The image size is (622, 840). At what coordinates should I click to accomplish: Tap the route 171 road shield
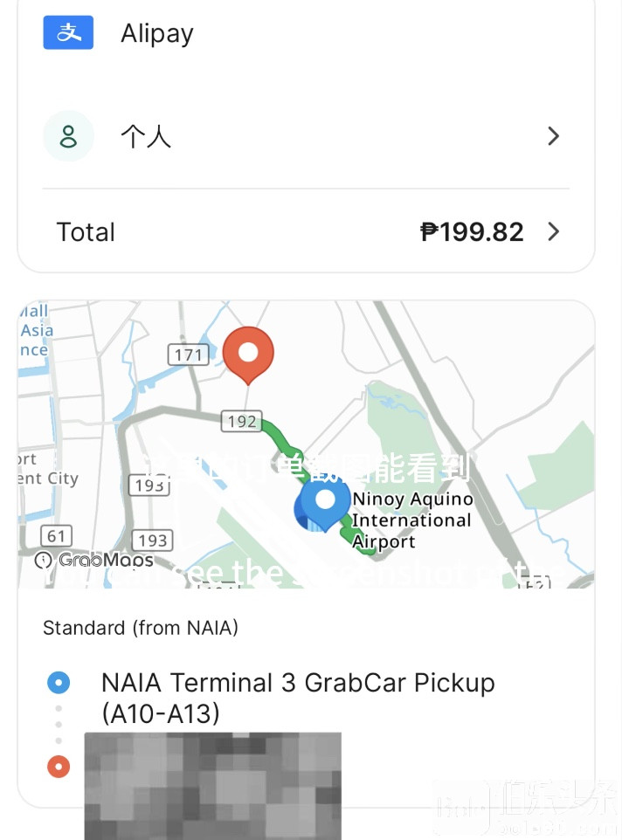(x=188, y=355)
